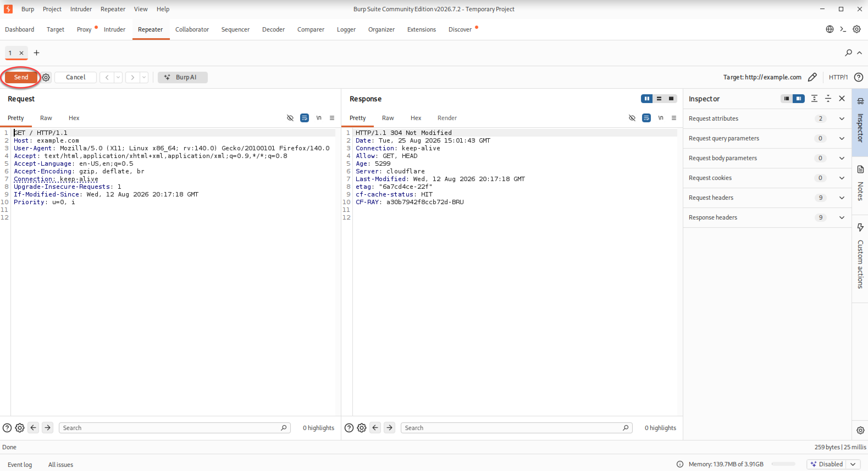
Task: Toggle the \n newline display in Response pane
Action: pos(661,118)
